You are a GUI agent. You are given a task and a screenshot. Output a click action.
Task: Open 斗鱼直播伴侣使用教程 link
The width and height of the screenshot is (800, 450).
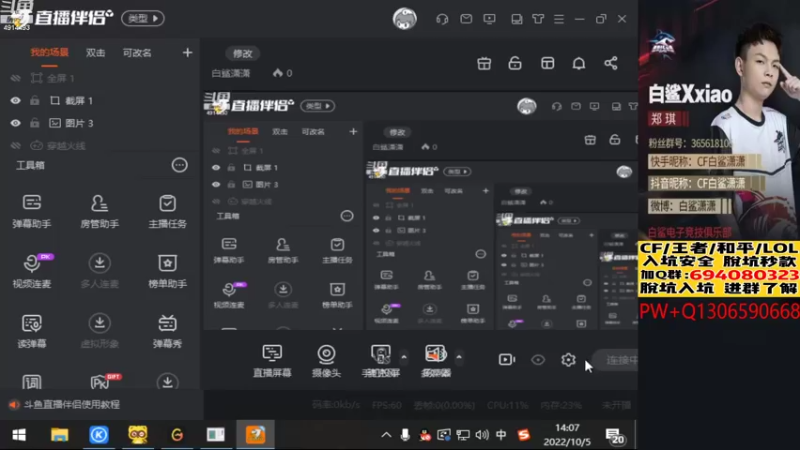point(72,404)
